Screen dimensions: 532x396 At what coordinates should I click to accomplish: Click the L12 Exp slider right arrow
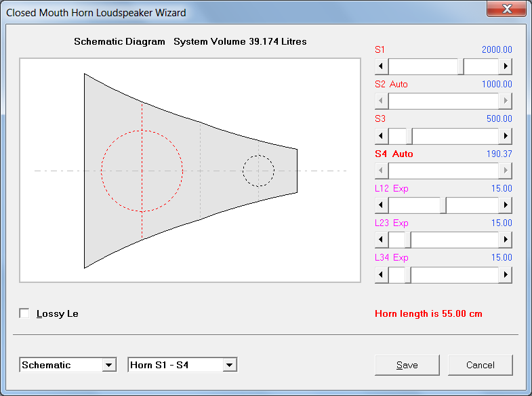pyautogui.click(x=505, y=205)
